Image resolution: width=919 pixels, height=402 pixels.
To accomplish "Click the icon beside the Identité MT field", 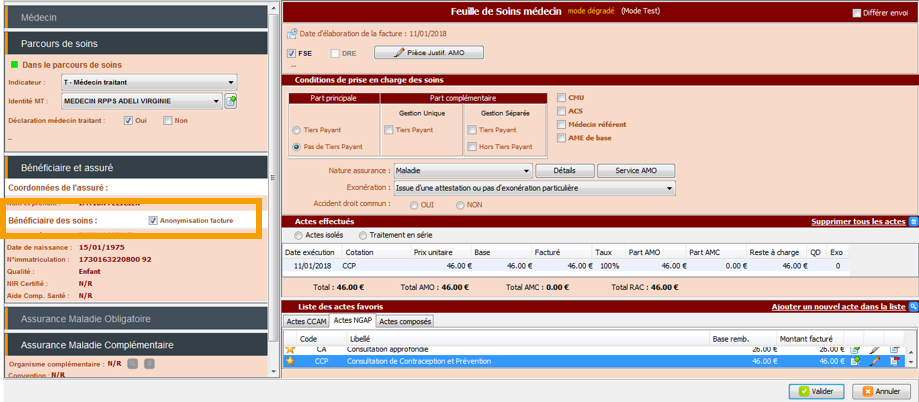I will [x=231, y=101].
